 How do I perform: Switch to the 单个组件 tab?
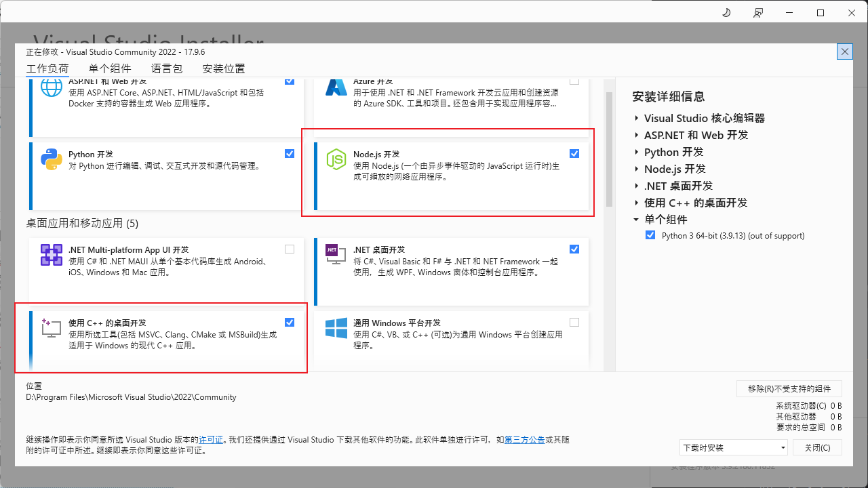[x=110, y=68]
